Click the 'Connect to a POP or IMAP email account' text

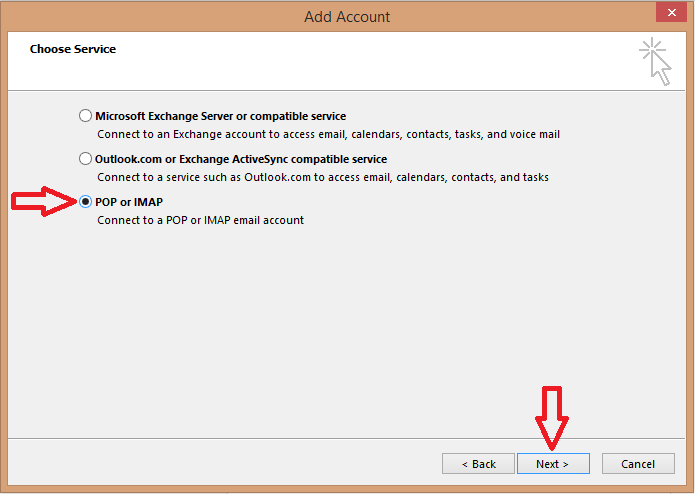(200, 220)
